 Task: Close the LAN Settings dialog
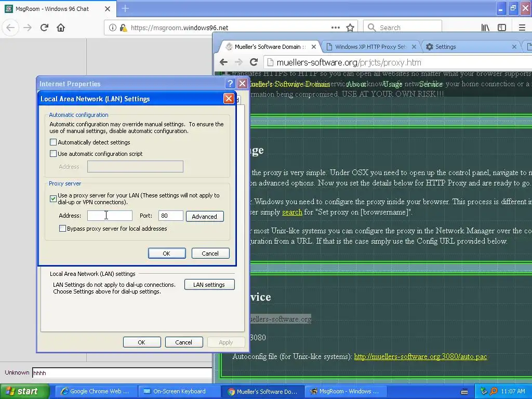point(229,98)
